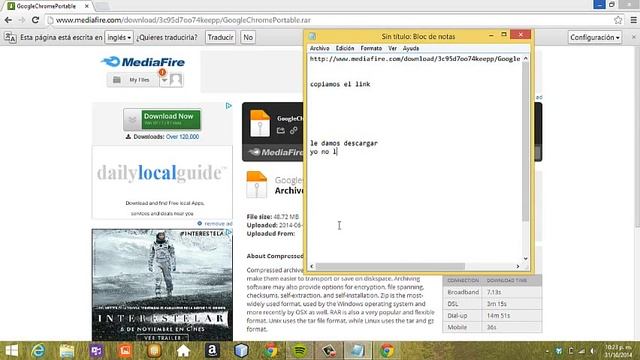The width and height of the screenshot is (640, 360).
Task: Click the mediafire URL line in Notepad
Action: click(415, 59)
